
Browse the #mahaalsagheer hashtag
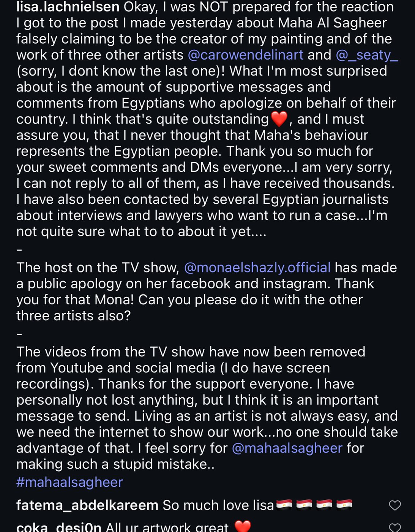[x=69, y=482]
